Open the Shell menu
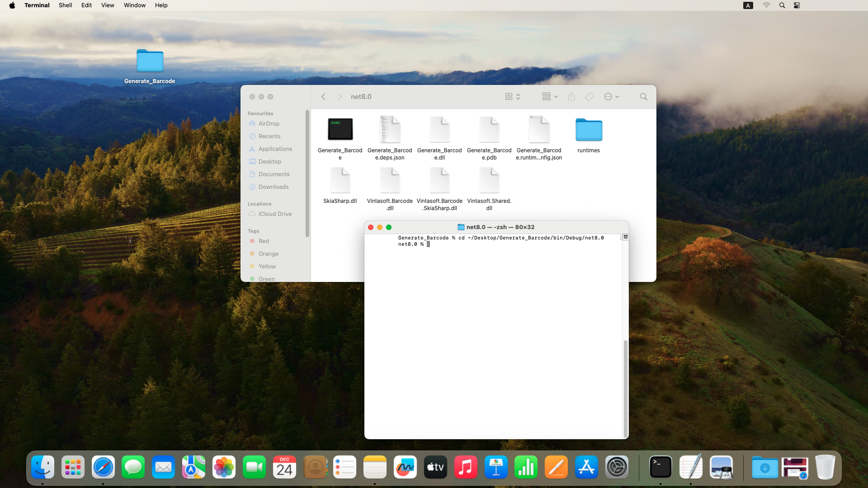This screenshot has height=488, width=868. coord(65,5)
